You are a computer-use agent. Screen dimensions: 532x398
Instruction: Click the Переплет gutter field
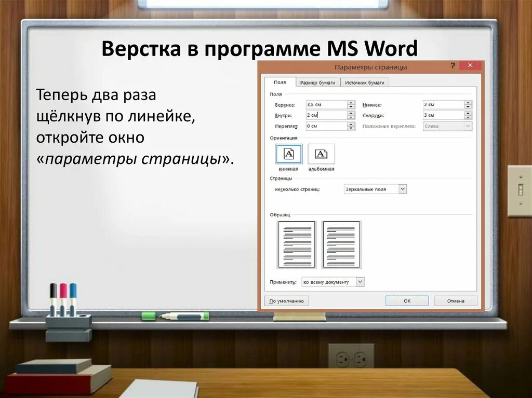(x=326, y=126)
